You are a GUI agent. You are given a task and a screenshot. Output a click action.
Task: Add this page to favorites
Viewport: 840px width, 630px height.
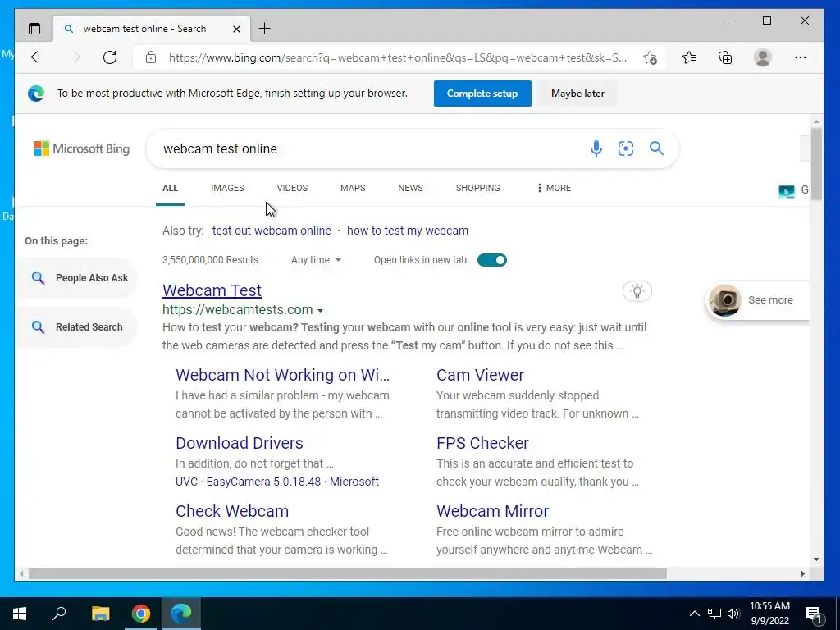pyautogui.click(x=651, y=57)
